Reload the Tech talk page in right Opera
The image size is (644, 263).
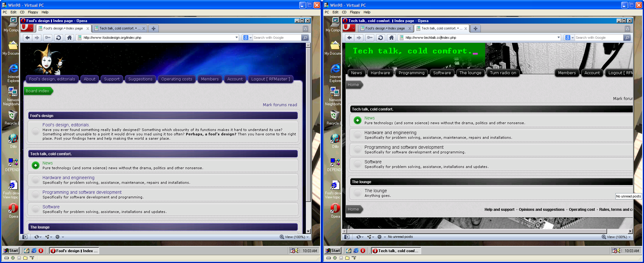tap(380, 38)
